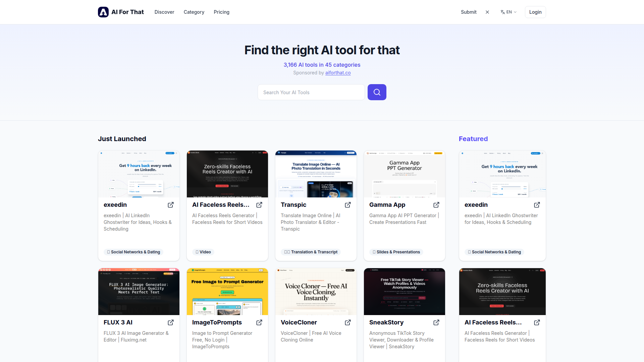The height and width of the screenshot is (362, 644).
Task: Open external link icon on Featured AI Faceless Reels card
Action: (537, 322)
